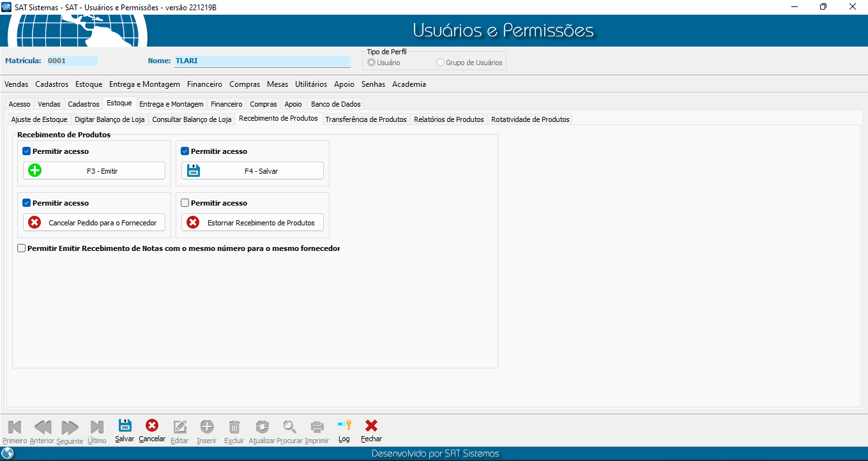Switch to Transferência de Produtos tab
Image resolution: width=868 pixels, height=461 pixels.
(x=365, y=119)
